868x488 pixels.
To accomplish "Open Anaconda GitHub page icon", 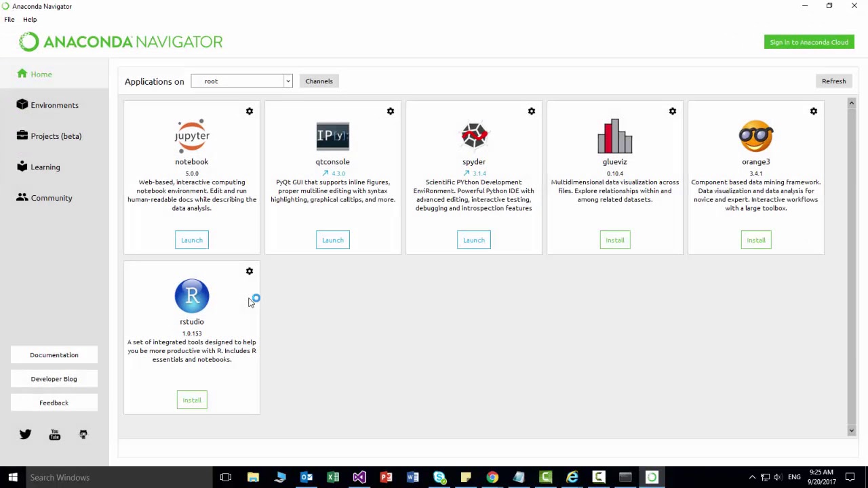I will 83,434.
